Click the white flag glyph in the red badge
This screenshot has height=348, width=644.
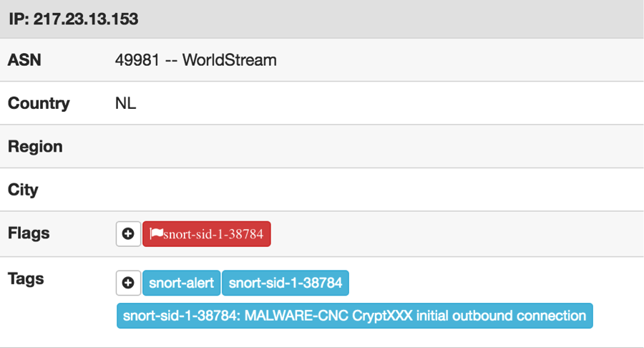pyautogui.click(x=157, y=234)
